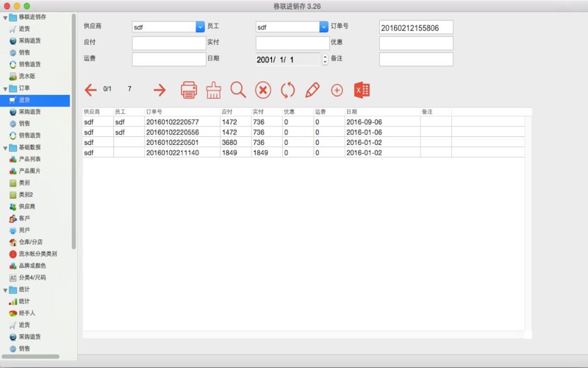
Task: Click the 订单号 input field
Action: [416, 27]
